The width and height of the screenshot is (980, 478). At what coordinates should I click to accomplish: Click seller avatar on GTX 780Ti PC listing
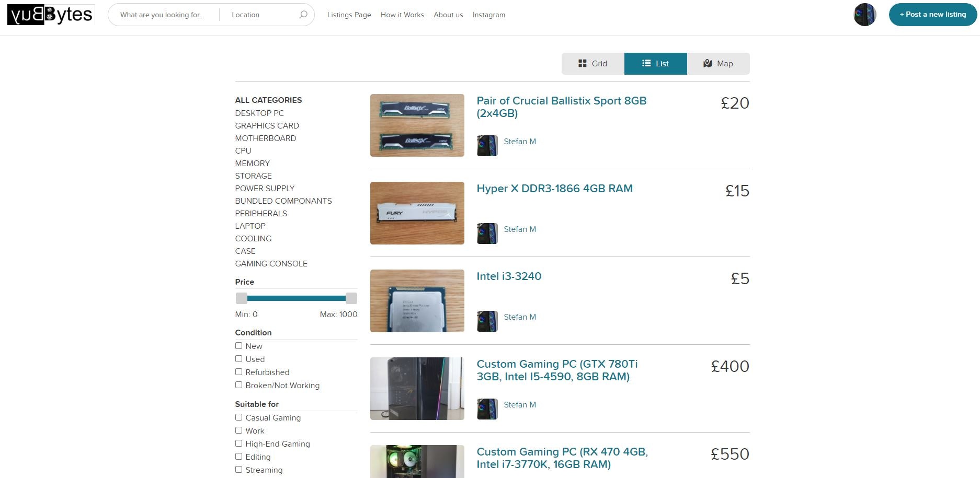pos(487,409)
